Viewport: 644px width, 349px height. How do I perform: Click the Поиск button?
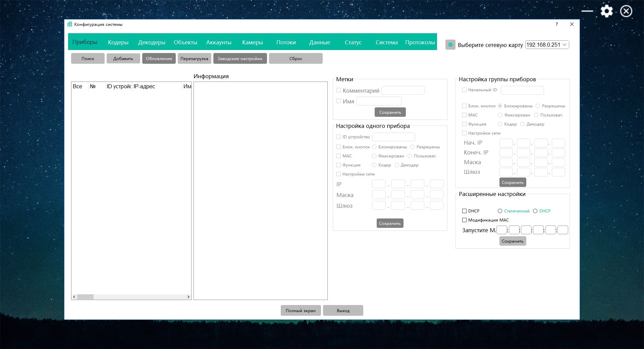[88, 58]
